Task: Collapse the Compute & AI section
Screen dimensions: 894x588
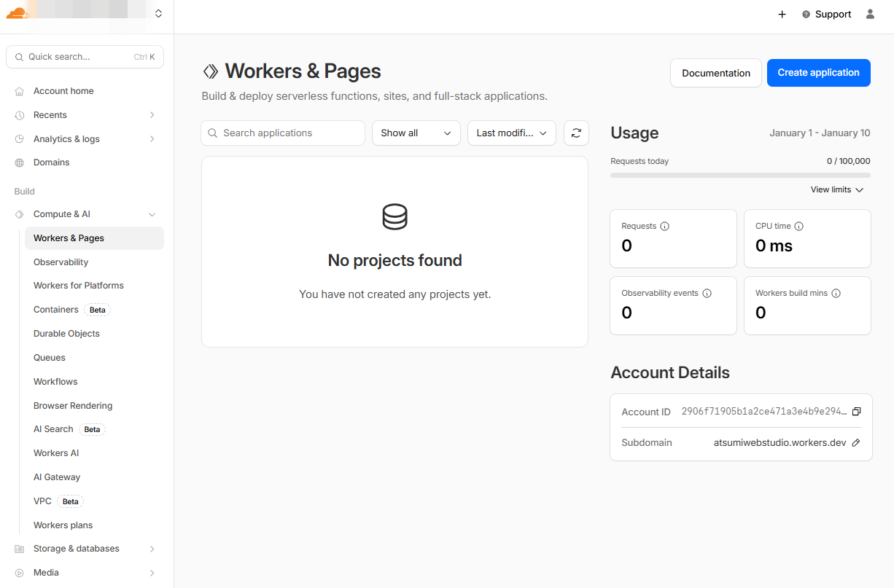Action: point(152,214)
